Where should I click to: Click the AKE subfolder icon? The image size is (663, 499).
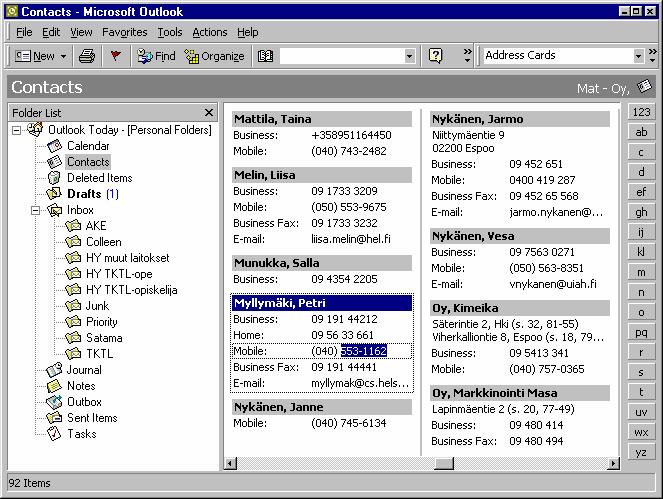tap(73, 226)
